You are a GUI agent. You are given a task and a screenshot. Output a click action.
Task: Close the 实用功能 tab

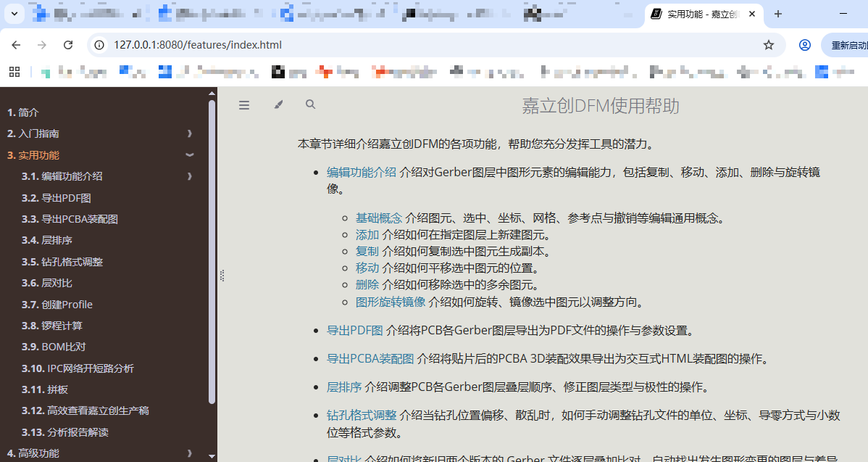[x=752, y=14]
